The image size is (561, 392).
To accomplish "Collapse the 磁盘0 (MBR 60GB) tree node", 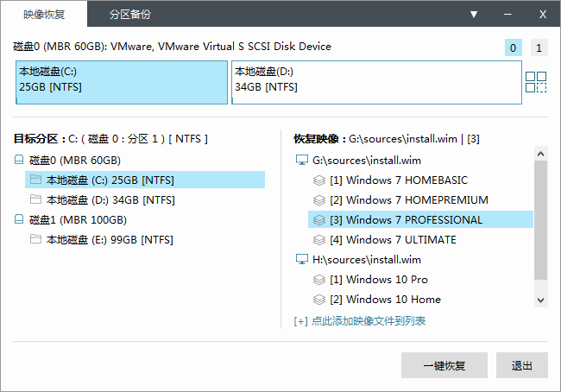I will [20, 160].
